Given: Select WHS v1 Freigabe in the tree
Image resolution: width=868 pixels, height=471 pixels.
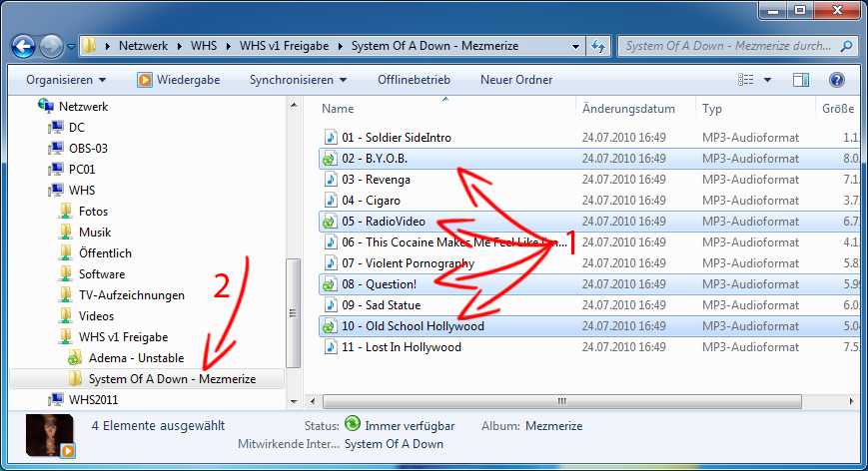Looking at the screenshot, I should click(123, 337).
